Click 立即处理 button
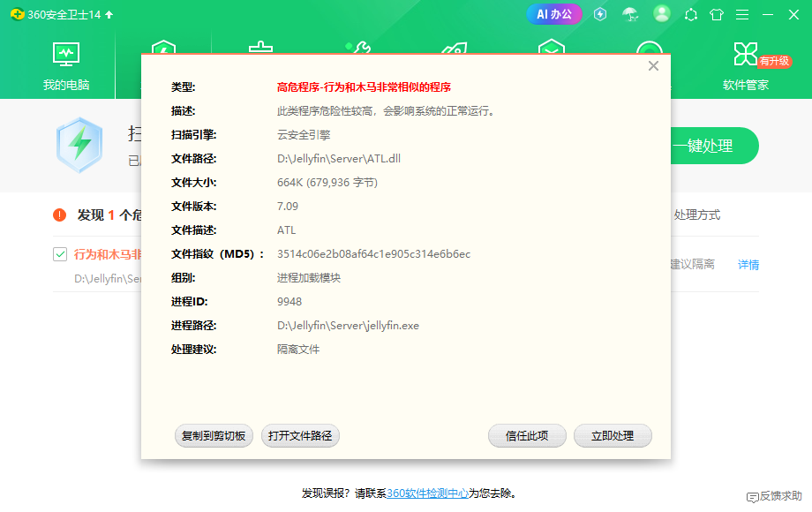The height and width of the screenshot is (512, 812). click(613, 436)
